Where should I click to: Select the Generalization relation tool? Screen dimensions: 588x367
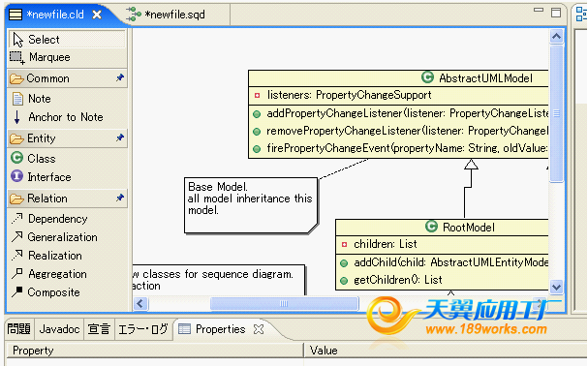(x=68, y=237)
